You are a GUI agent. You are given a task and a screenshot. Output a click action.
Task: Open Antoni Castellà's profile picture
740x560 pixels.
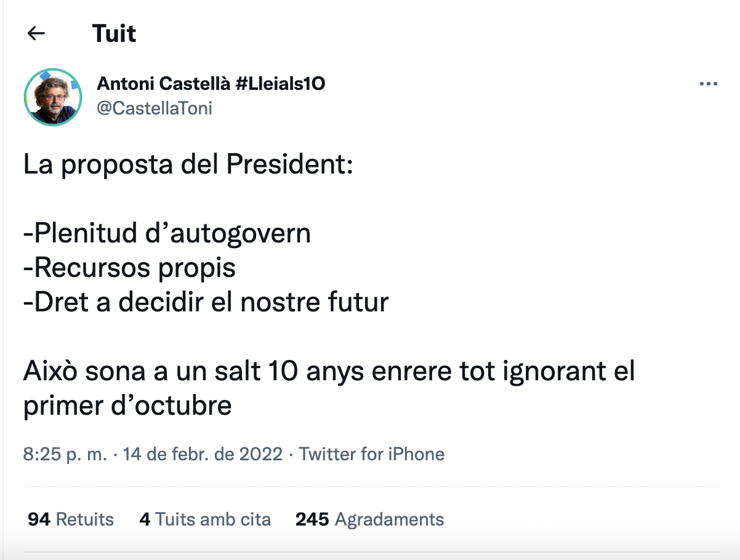(53, 97)
